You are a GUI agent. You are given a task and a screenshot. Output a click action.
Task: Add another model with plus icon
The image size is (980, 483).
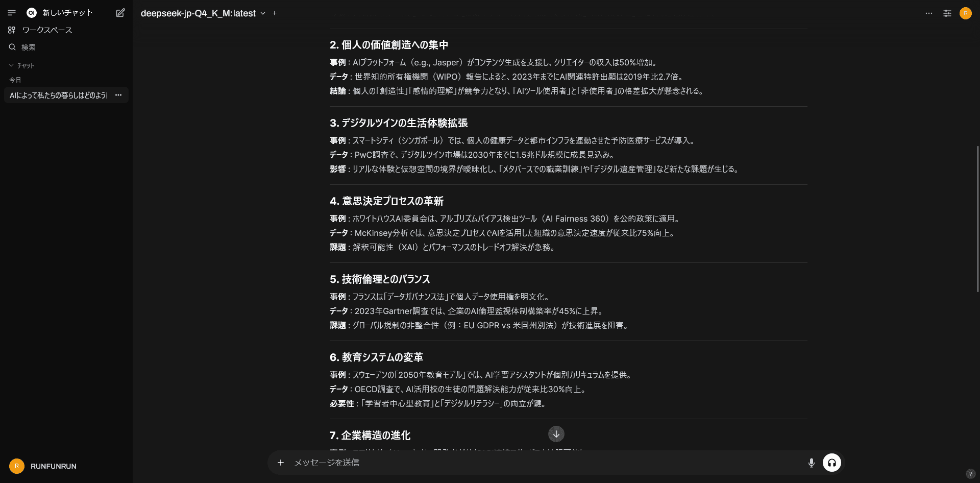click(x=275, y=13)
